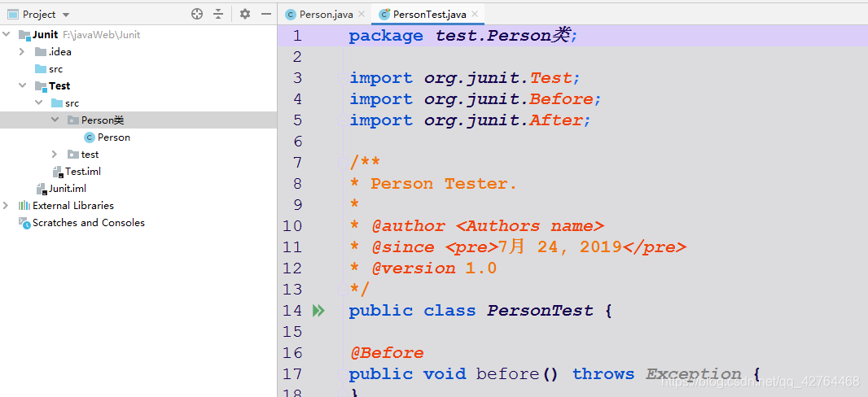Image resolution: width=868 pixels, height=397 pixels.
Task: Click the Person class icon in tree
Action: point(89,137)
